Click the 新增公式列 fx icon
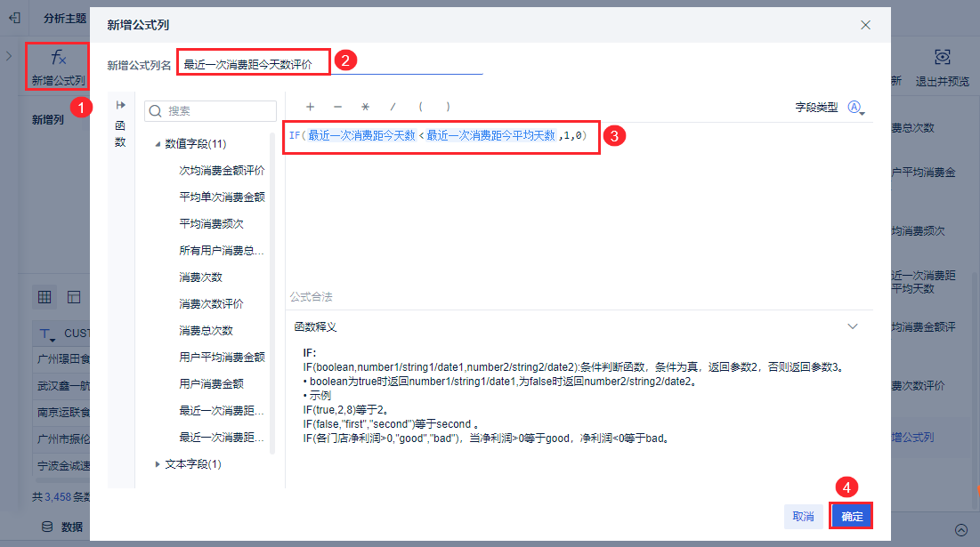980x547 pixels. [58, 58]
